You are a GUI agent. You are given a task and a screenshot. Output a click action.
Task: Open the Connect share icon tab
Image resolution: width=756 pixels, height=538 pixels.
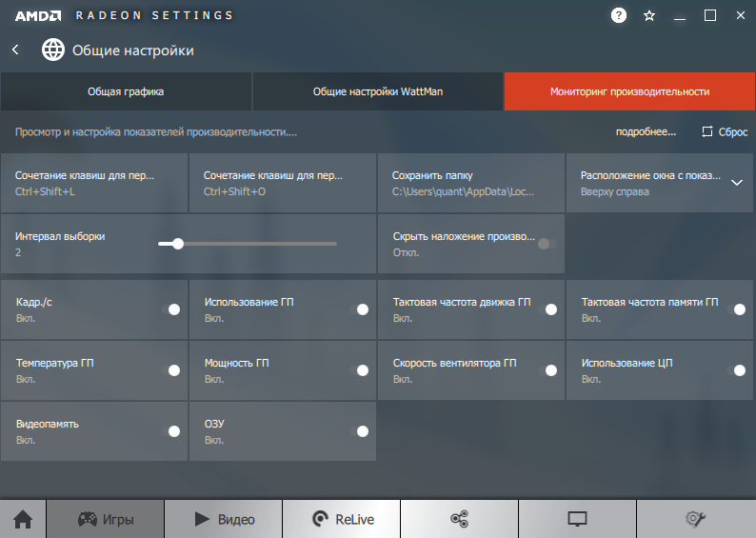coord(459,519)
